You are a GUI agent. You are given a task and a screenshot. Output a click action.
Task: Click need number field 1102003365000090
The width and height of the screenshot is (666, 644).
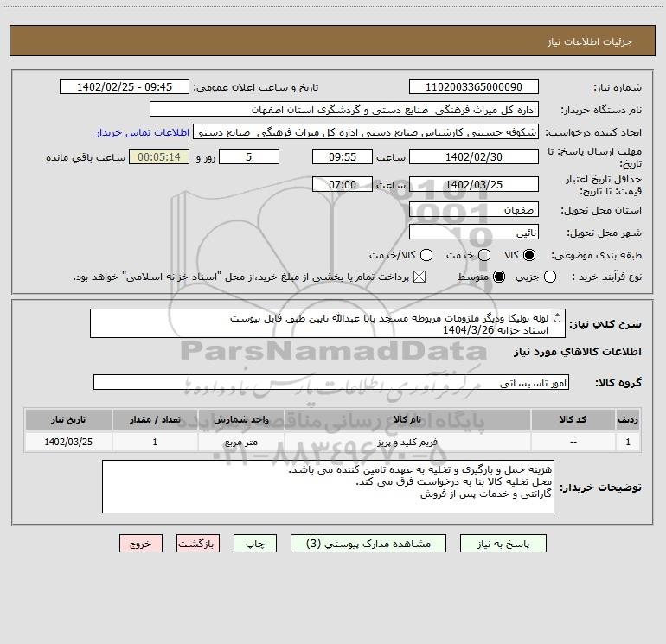point(474,86)
